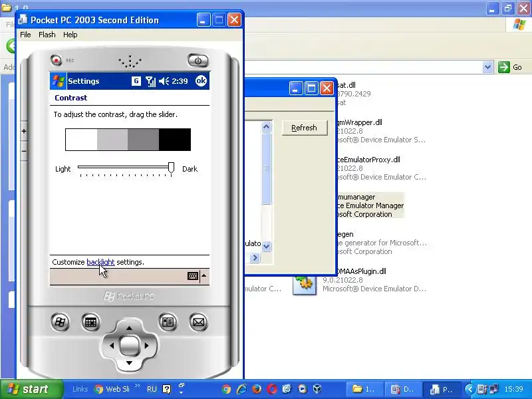Click the minus side button on the device

(x=24, y=151)
